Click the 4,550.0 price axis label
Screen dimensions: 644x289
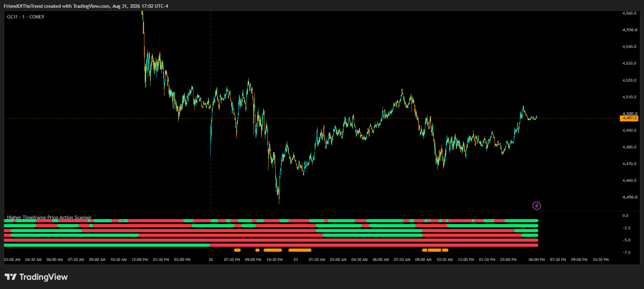click(629, 30)
